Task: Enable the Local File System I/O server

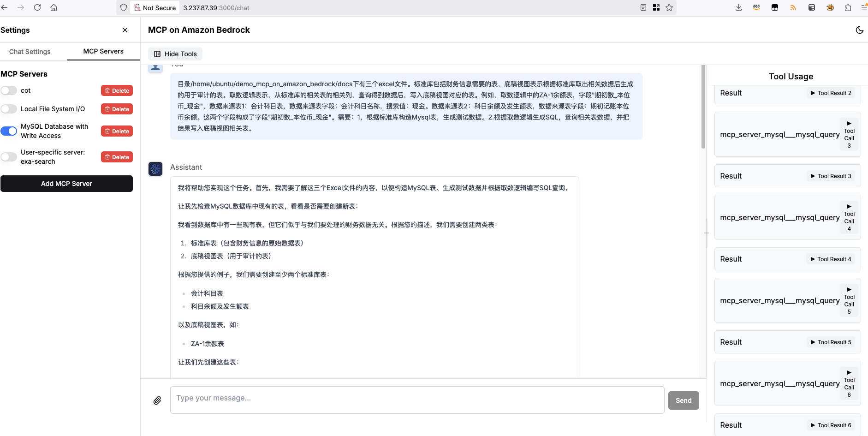Action: pos(9,109)
